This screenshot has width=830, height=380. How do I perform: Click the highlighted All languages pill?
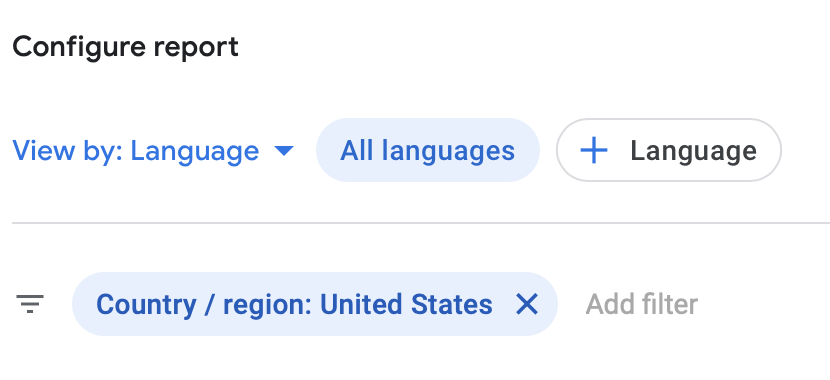(428, 150)
